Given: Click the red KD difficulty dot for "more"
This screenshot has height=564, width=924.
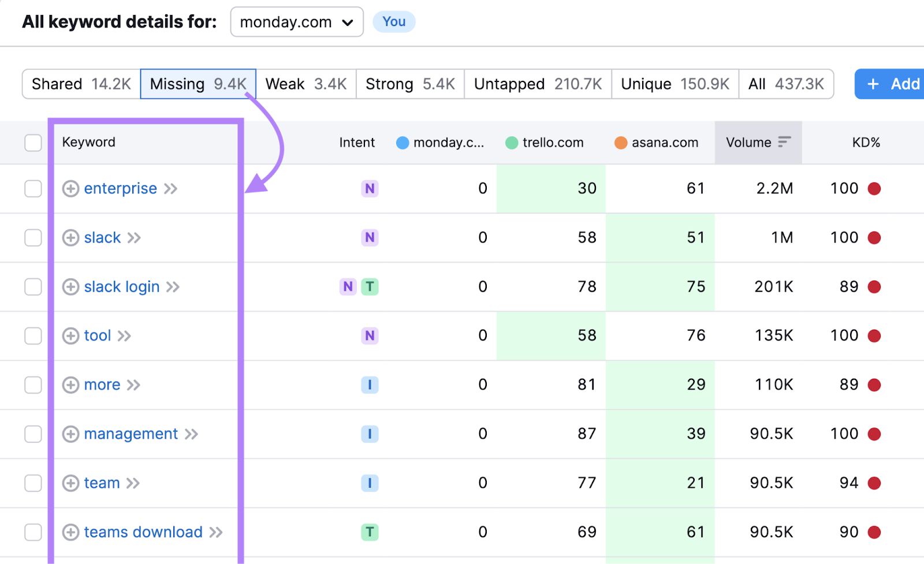Looking at the screenshot, I should [x=875, y=384].
